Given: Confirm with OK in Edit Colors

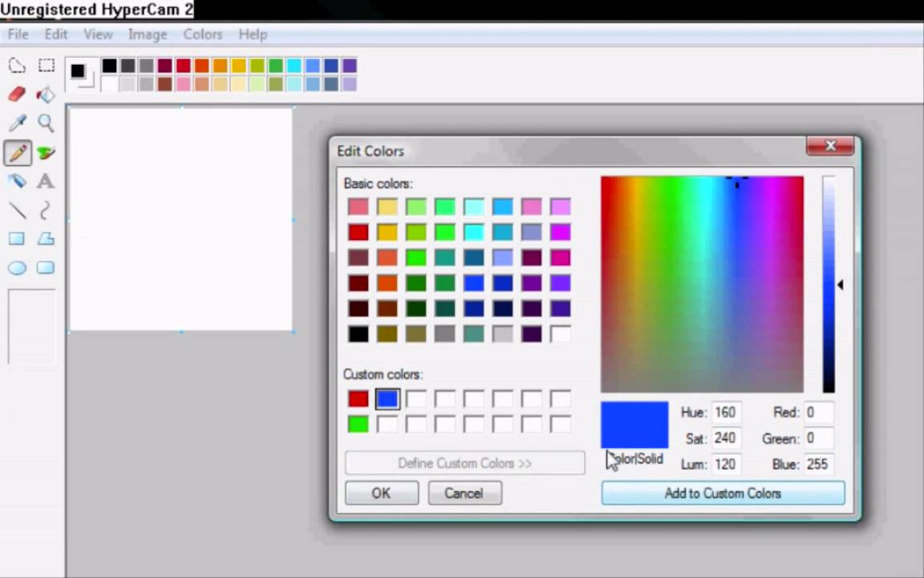Looking at the screenshot, I should [x=381, y=493].
